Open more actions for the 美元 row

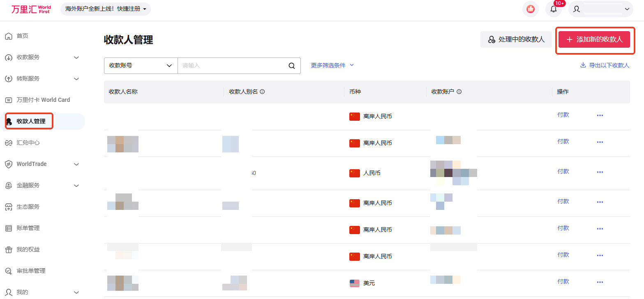pyautogui.click(x=600, y=282)
